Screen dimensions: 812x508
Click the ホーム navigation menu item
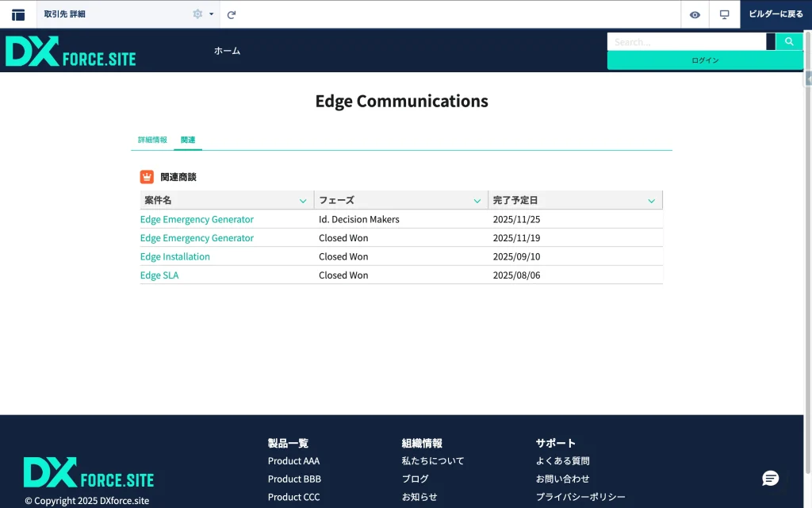click(227, 51)
